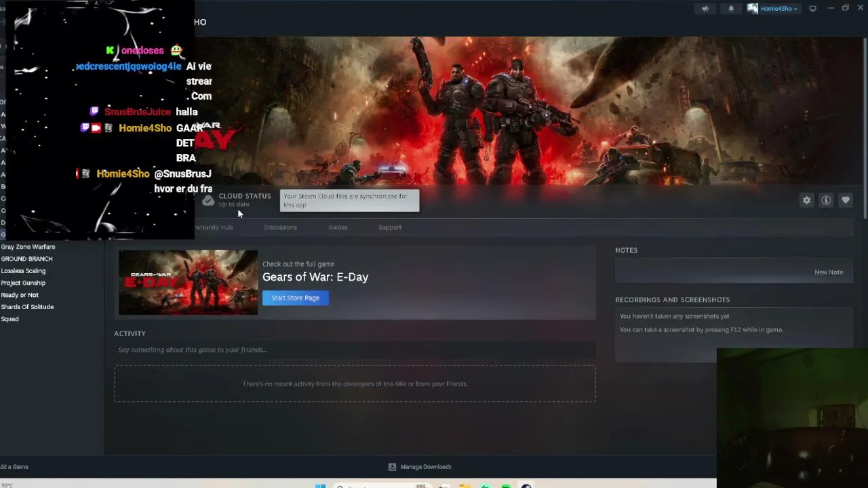This screenshot has width=868, height=488.
Task: Click 'You haven't taken any screenshots yet' text
Action: pos(674,317)
